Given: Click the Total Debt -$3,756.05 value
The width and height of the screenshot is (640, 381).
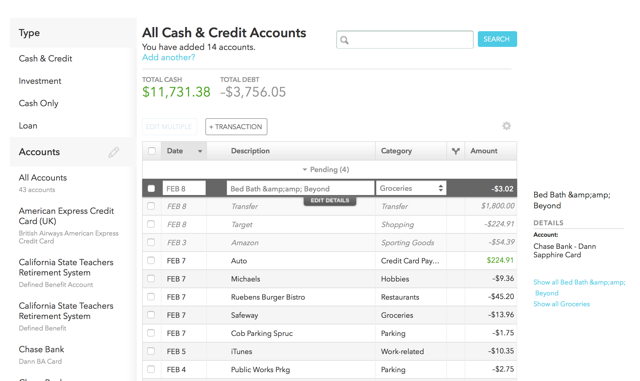Looking at the screenshot, I should tap(253, 92).
